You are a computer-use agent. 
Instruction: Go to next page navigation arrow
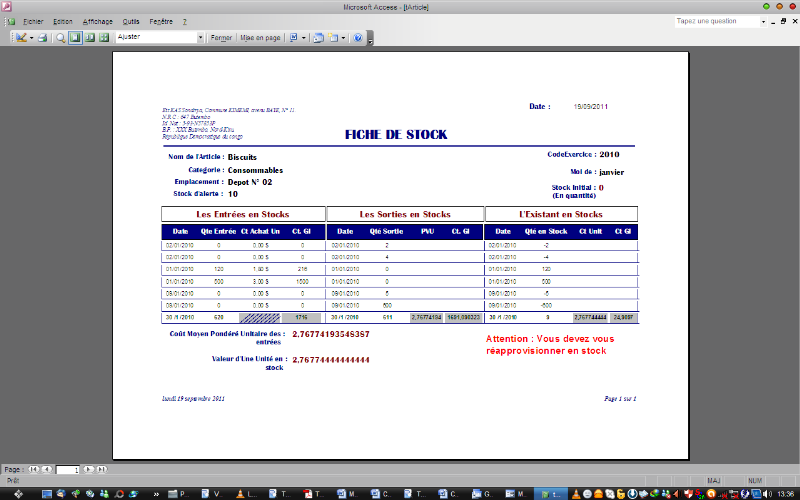coord(88,469)
